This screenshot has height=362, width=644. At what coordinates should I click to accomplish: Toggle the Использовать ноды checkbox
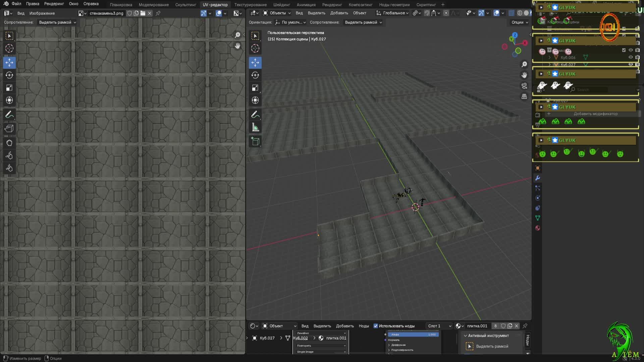coord(376,326)
